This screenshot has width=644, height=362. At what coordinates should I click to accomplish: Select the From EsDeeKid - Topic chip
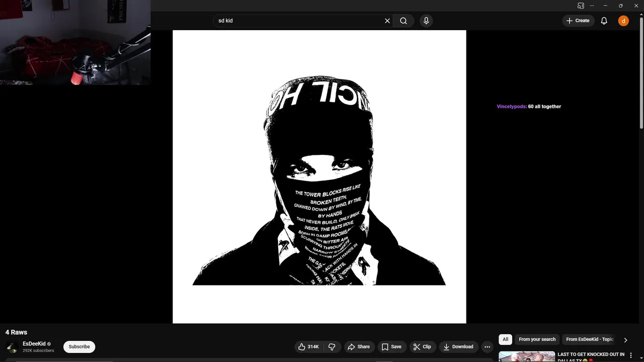pos(590,339)
